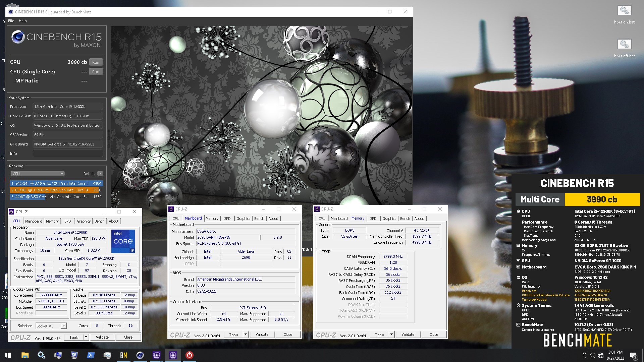Open Graphics tab in CPU-Z memory window
The width and height of the screenshot is (644, 362).
click(x=389, y=219)
